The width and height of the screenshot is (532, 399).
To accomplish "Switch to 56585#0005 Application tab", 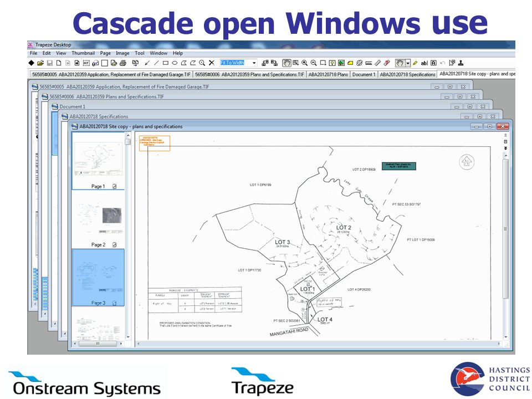I will pos(111,74).
